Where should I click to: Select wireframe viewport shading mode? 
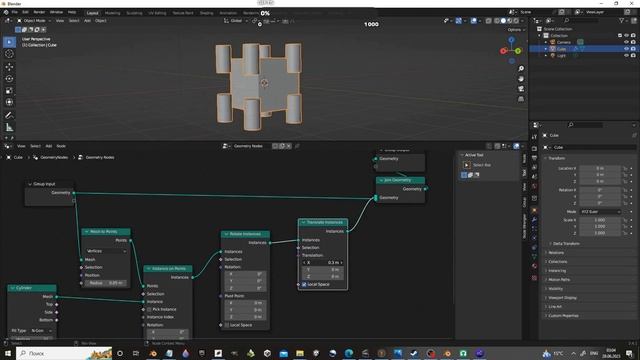click(x=497, y=20)
